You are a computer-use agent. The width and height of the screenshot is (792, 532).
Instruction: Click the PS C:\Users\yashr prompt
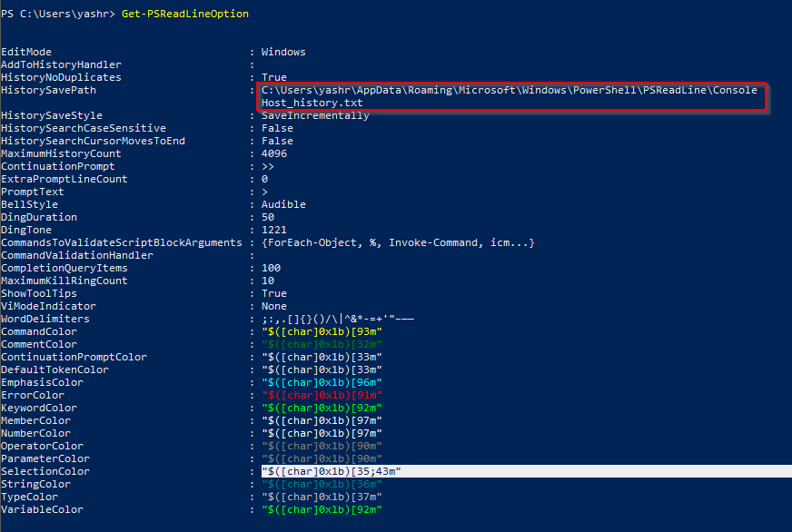point(58,15)
